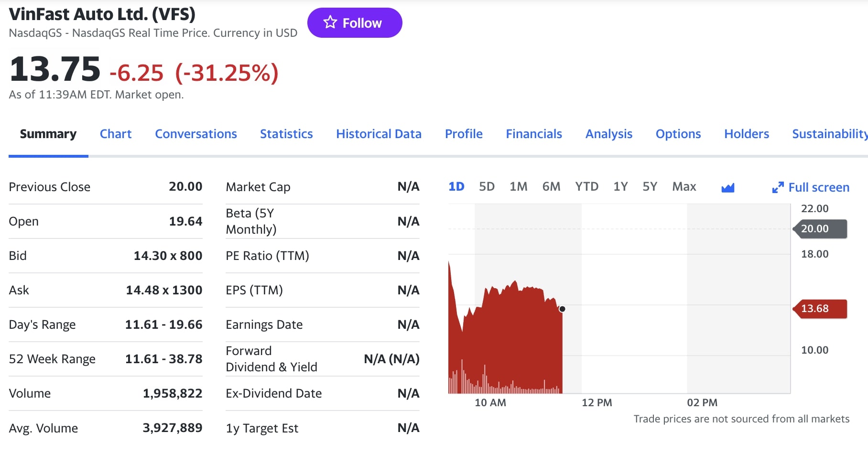Click the 13.75 current price
The width and height of the screenshot is (868, 454).
click(55, 69)
